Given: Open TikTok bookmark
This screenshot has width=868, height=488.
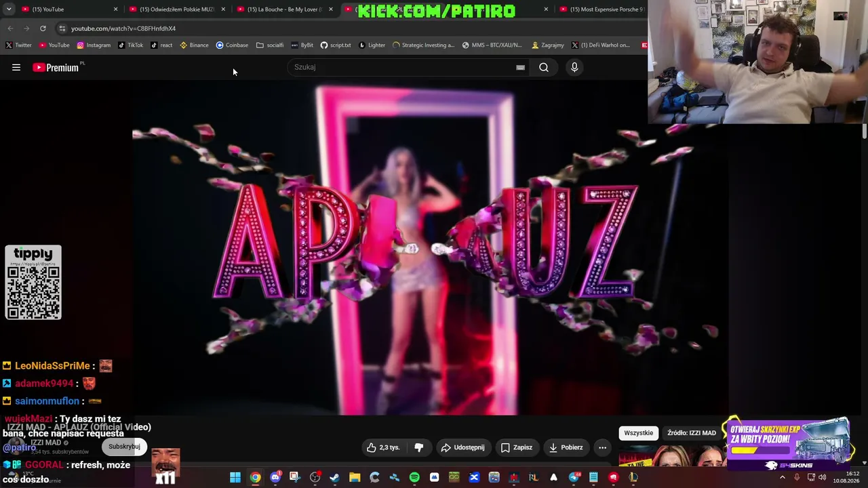Looking at the screenshot, I should [x=130, y=45].
